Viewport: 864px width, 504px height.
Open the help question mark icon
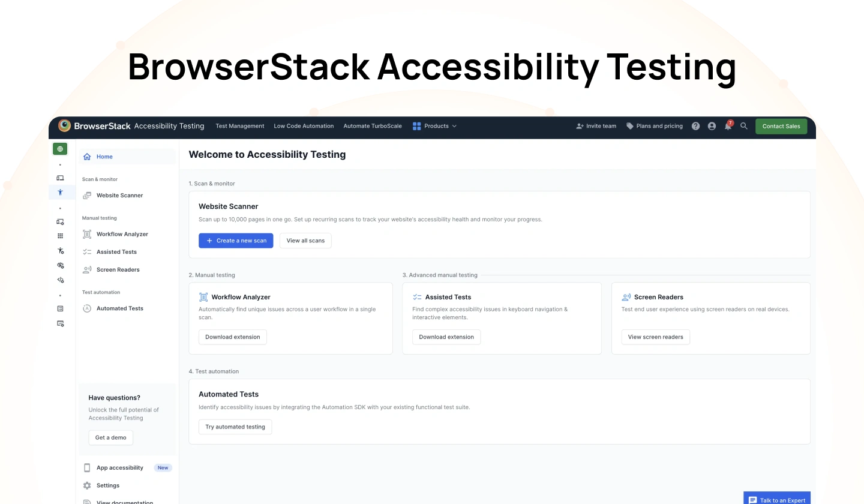(x=695, y=126)
